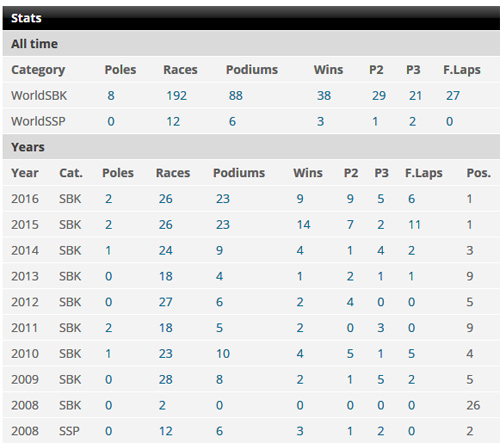Click the Years section heading
The width and height of the screenshot is (500, 443).
click(28, 147)
